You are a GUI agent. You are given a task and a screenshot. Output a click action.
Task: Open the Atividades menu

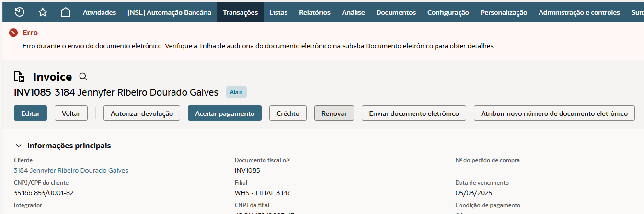[x=99, y=12]
